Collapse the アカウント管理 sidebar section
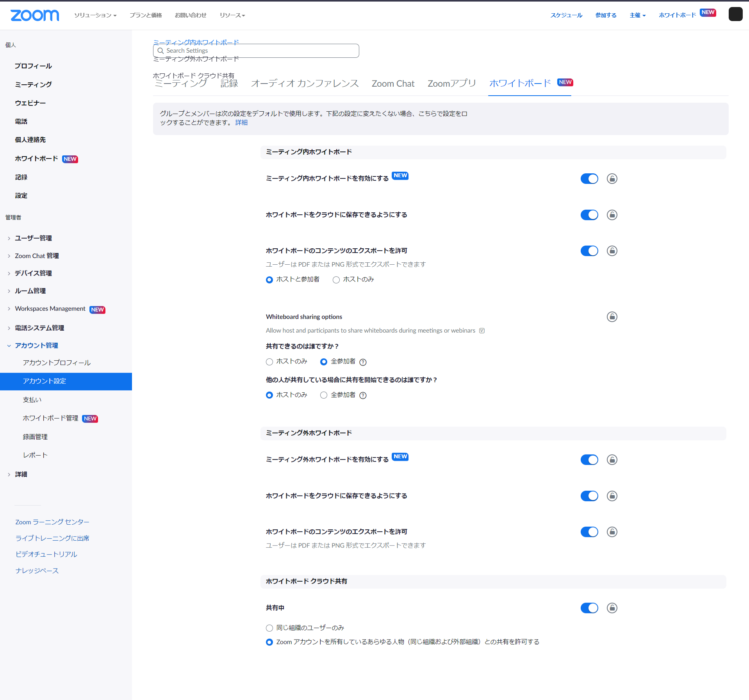This screenshot has height=700, width=749. [x=36, y=346]
